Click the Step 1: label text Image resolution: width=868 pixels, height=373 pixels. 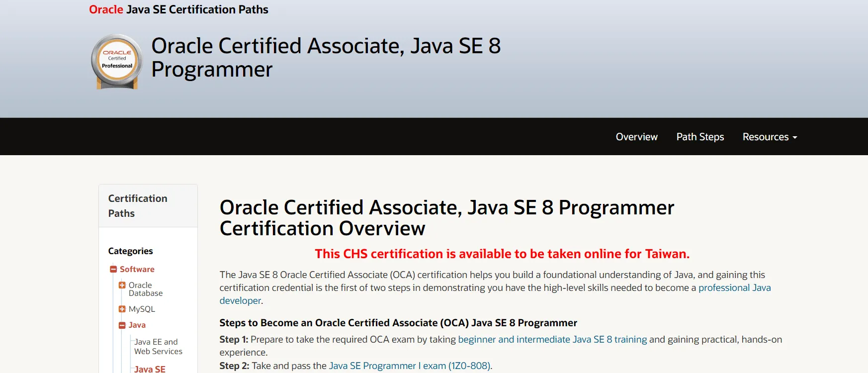[234, 339]
